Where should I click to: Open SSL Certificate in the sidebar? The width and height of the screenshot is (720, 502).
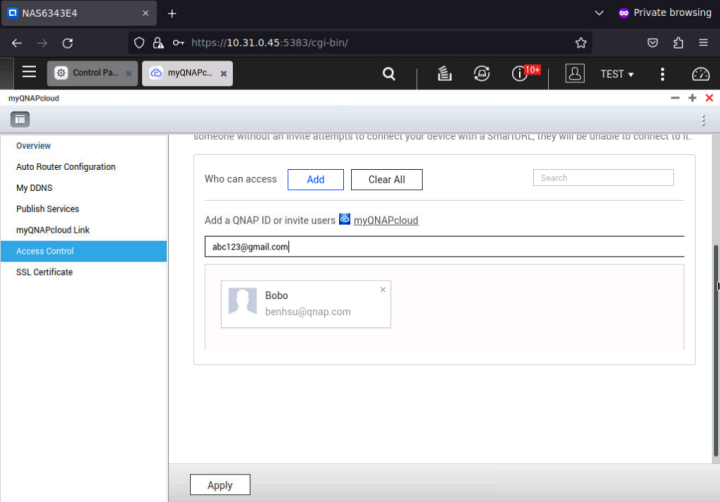point(44,272)
